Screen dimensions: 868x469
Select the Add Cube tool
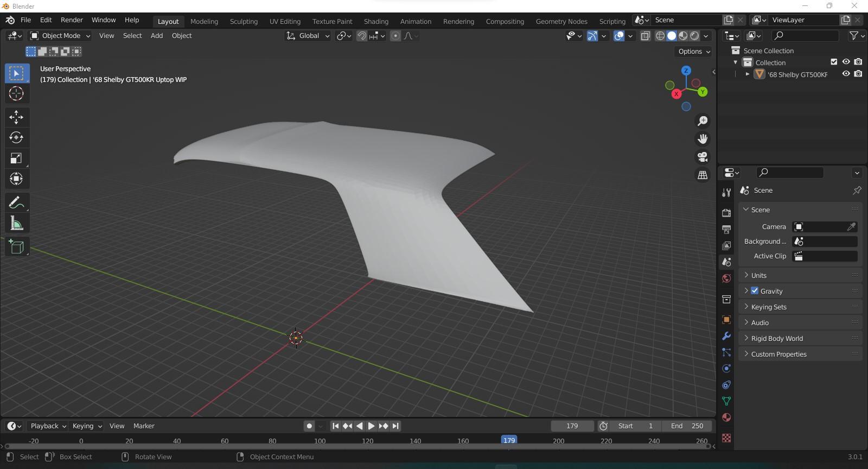click(x=17, y=247)
